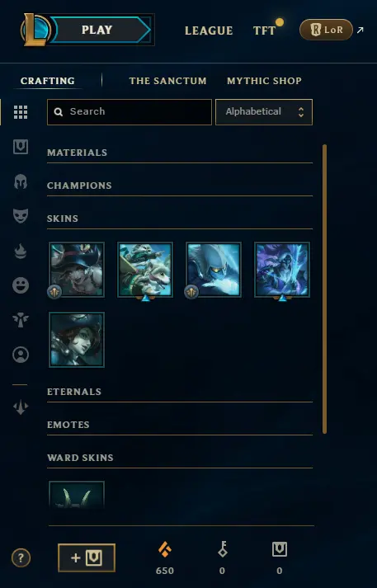The height and width of the screenshot is (588, 377).
Task: Open the Alphabetical sort dropdown
Action: pyautogui.click(x=264, y=112)
